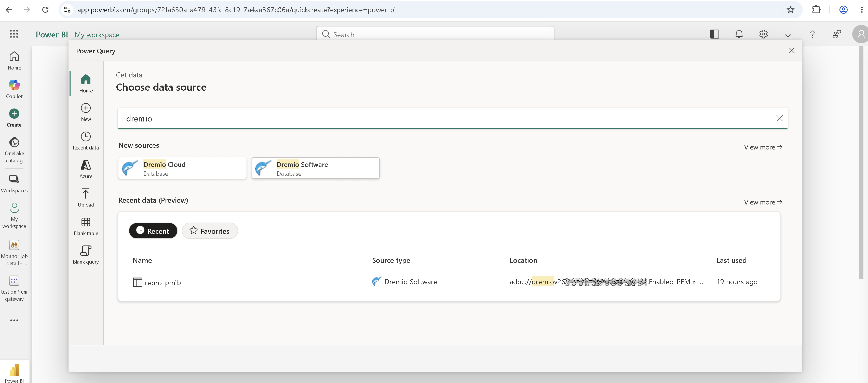Open the browser profile icon
The width and height of the screenshot is (868, 383).
[843, 10]
